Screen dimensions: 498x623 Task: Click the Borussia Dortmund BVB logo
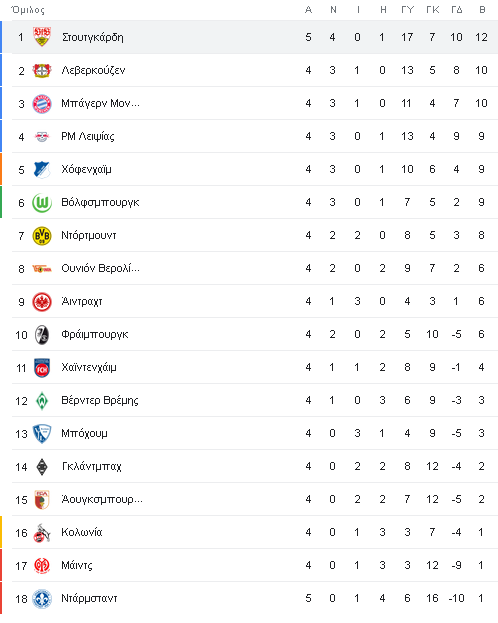42,236
